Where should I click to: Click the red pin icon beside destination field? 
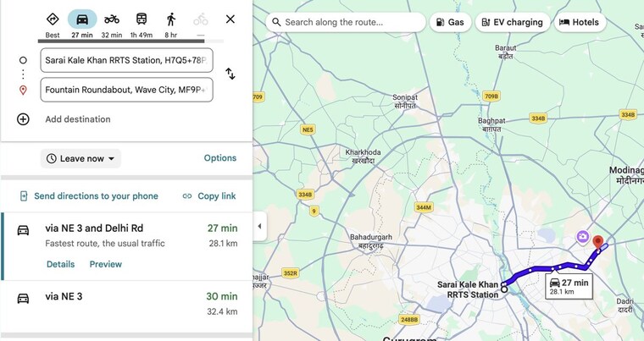[x=23, y=90]
